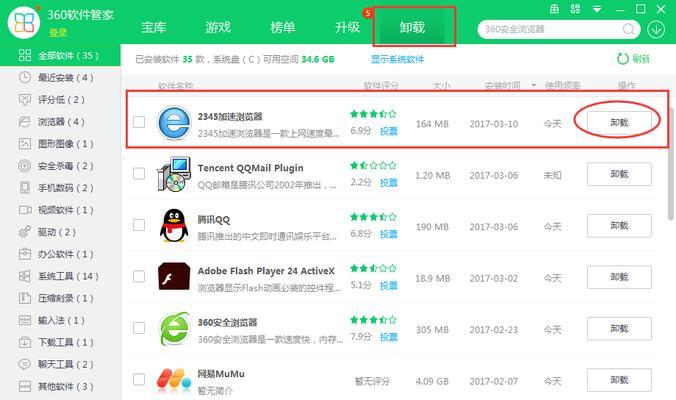Click the 360软件管家 logo icon
The width and height of the screenshot is (676, 400).
click(x=23, y=22)
